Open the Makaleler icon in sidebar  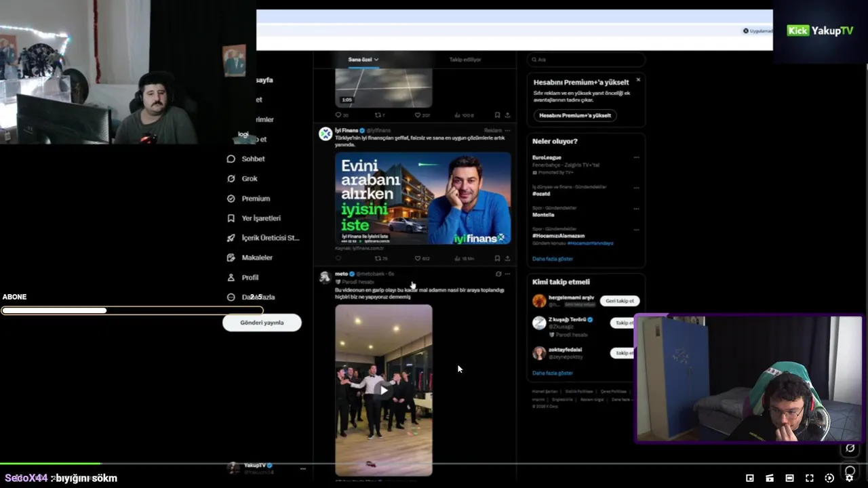coord(231,258)
